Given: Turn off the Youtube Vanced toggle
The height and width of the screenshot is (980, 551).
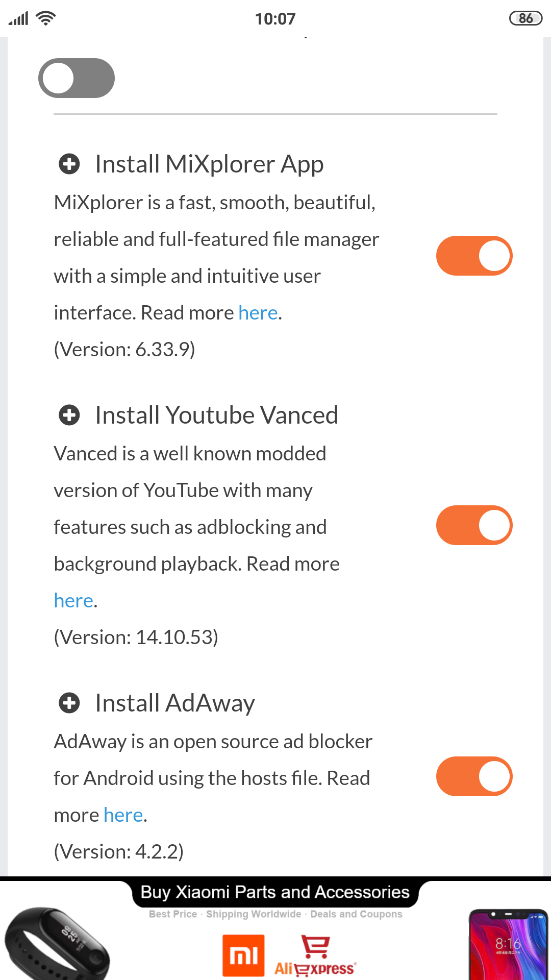Looking at the screenshot, I should (x=474, y=525).
